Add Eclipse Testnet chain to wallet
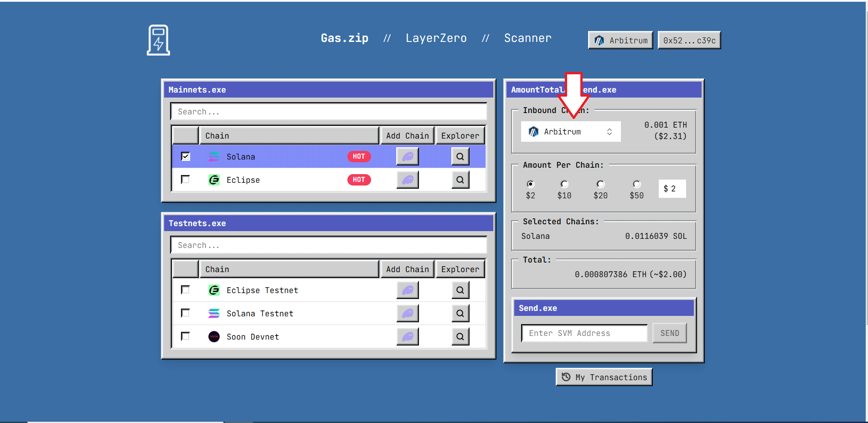This screenshot has height=423, width=868. 408,290
